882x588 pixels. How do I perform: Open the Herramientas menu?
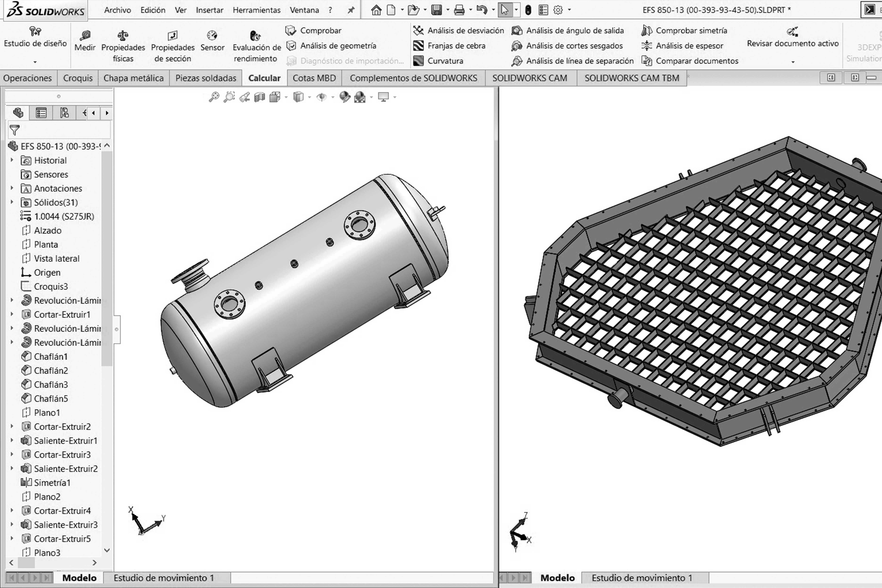click(x=257, y=10)
